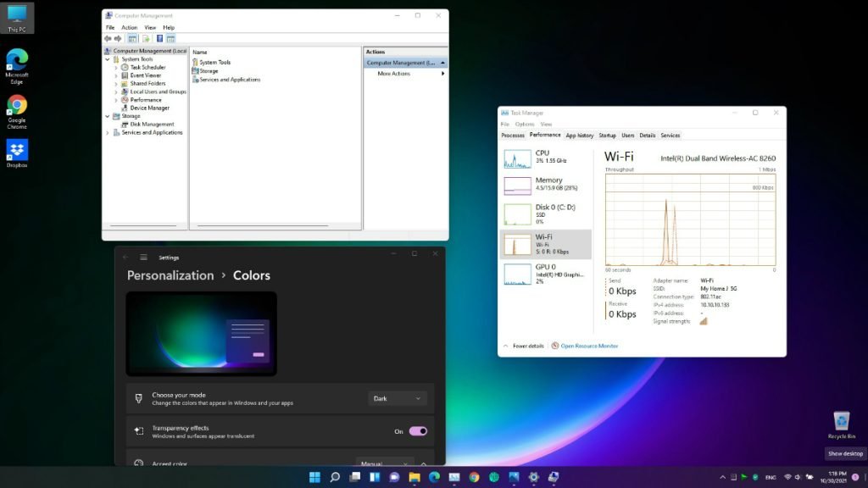Select the Microsoft Edge desktop shortcut
The image size is (868, 488).
pyautogui.click(x=17, y=66)
